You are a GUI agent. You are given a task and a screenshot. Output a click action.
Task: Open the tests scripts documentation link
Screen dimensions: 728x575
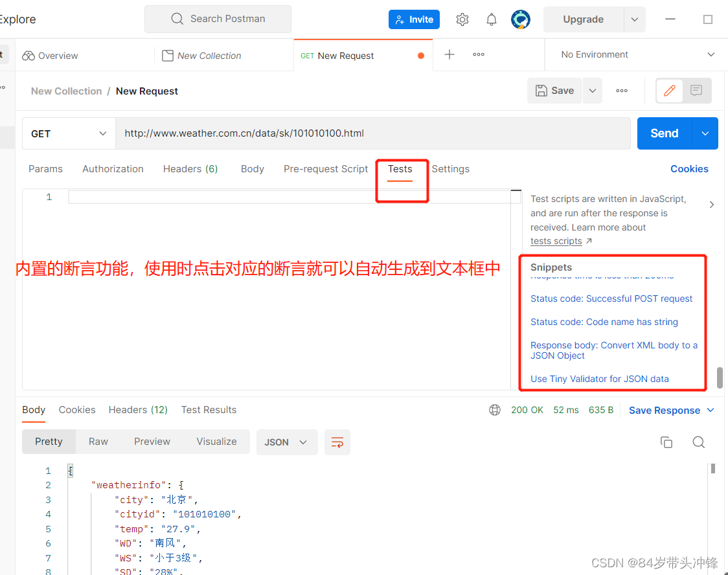point(556,240)
